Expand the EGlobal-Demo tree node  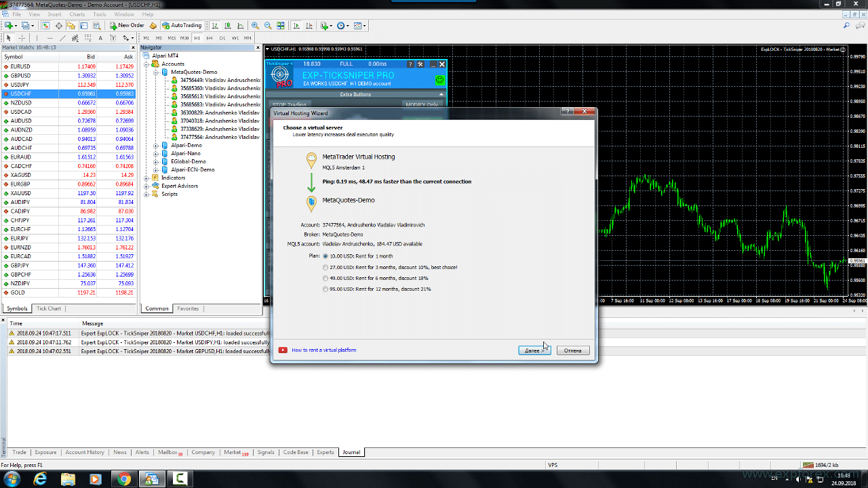click(156, 161)
